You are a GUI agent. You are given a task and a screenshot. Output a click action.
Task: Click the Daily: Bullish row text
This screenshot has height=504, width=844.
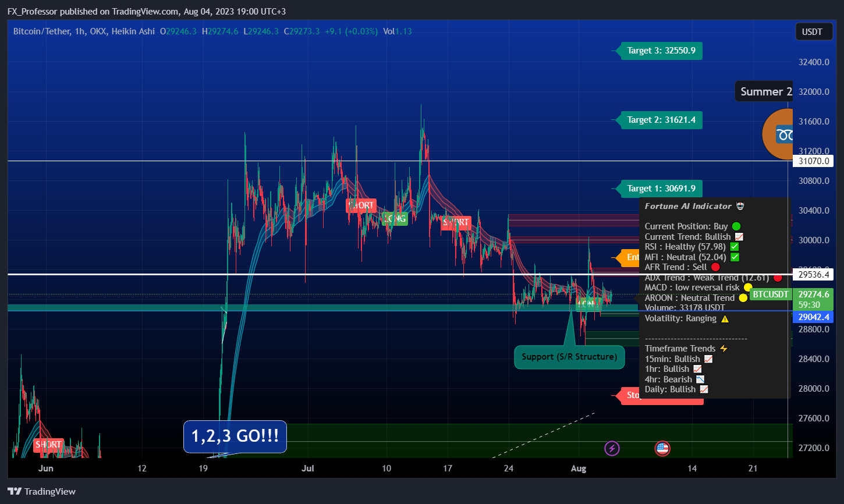point(670,389)
